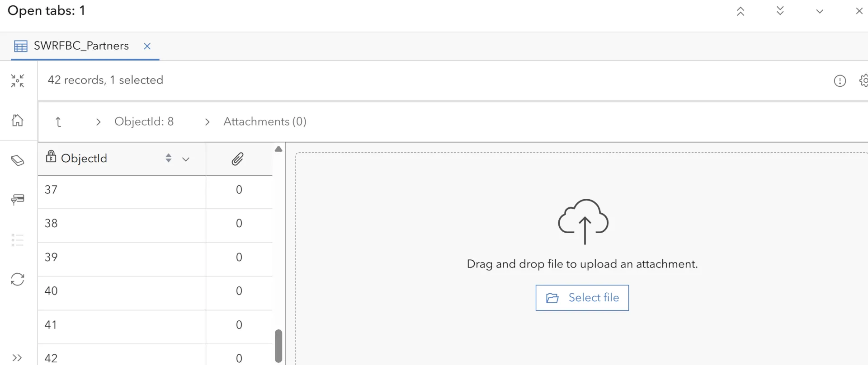Viewport: 868px width, 365px height.
Task: Click attachment count for row 37
Action: [x=239, y=190]
